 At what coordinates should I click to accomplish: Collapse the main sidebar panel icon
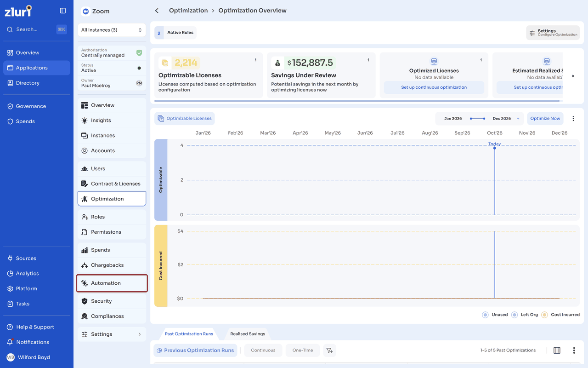click(63, 11)
